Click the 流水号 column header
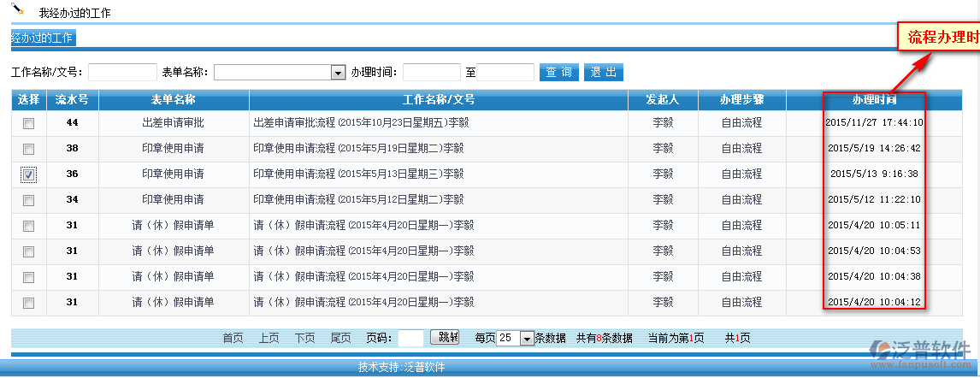980x378 pixels. 72,100
